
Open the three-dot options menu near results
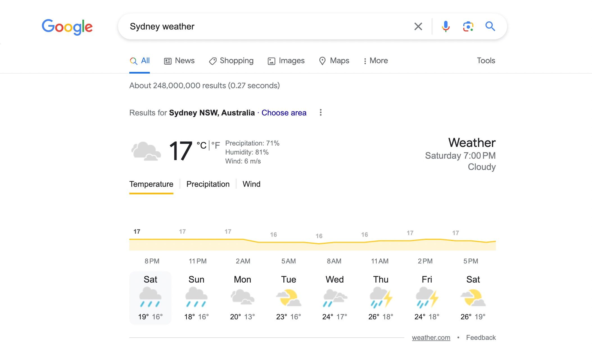(x=320, y=113)
